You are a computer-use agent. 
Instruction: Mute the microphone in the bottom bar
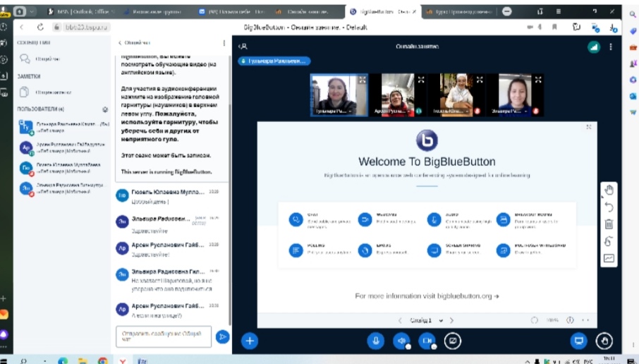[x=375, y=340]
